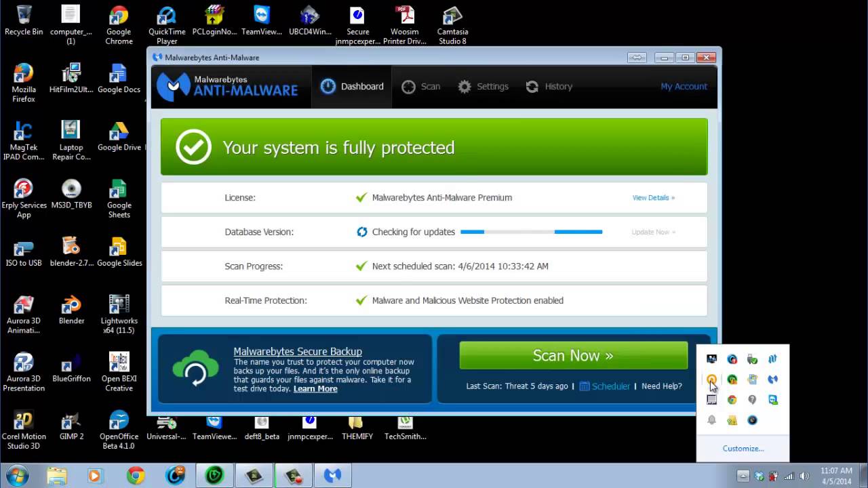Click the Camtasia recorder taskbar icon with red dot
The image size is (868, 488).
(x=293, y=476)
